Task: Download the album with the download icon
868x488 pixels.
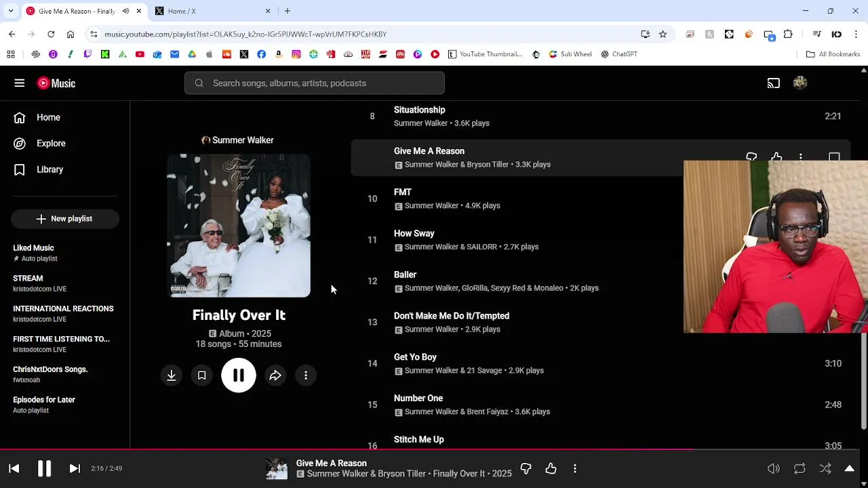Action: click(x=172, y=375)
